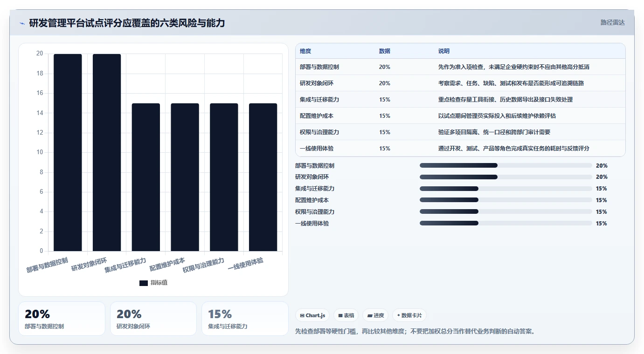Click the 研发对象闭环 bar in the chart
Image resolution: width=644 pixels, height=354 pixels.
click(x=107, y=153)
